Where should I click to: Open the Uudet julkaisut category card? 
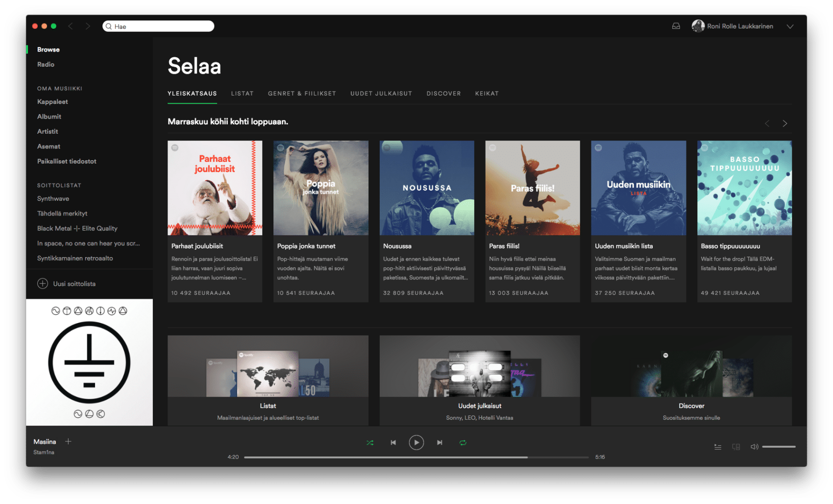pos(480,381)
